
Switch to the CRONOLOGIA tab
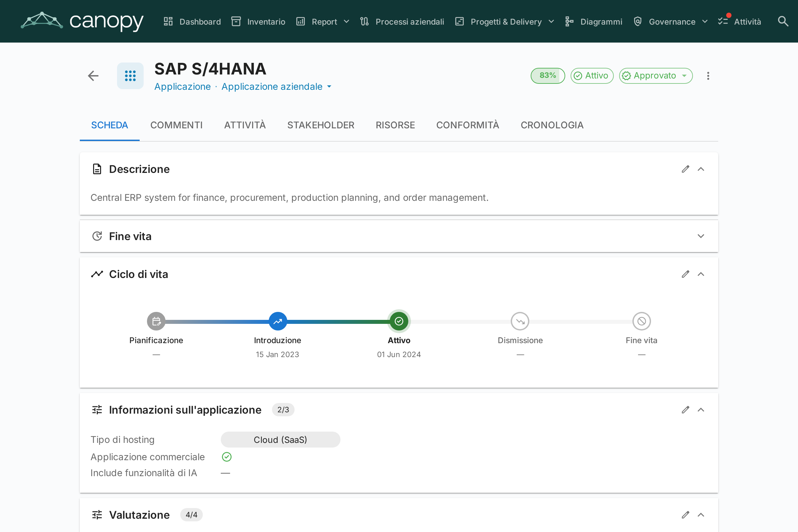coord(552,125)
